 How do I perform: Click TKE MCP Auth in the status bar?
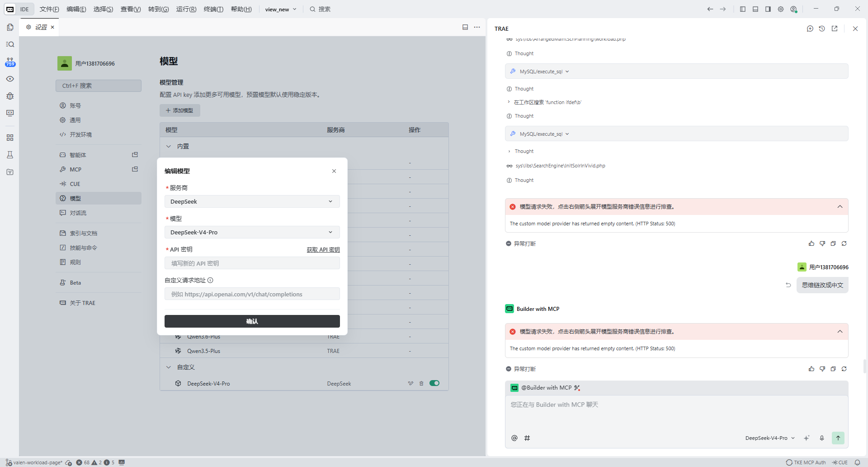[806, 462]
